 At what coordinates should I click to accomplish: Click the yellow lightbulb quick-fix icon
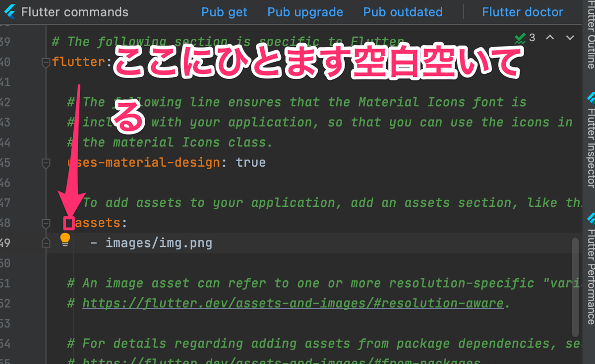tap(65, 240)
